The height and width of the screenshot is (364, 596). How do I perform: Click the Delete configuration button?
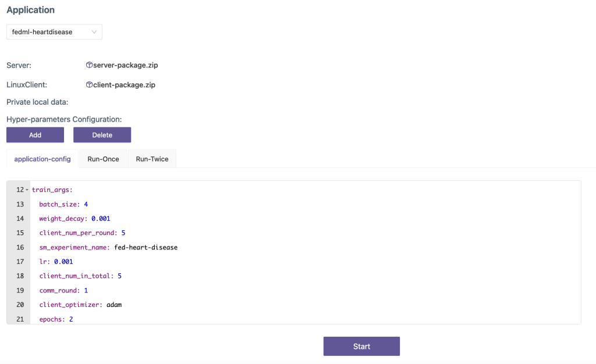click(102, 135)
